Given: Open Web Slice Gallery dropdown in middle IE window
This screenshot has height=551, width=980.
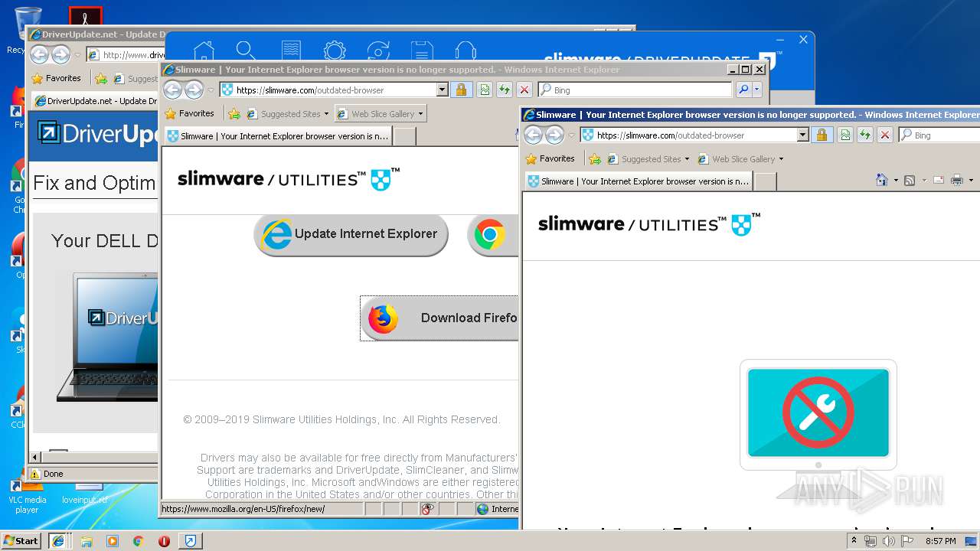Looking at the screenshot, I should point(420,114).
